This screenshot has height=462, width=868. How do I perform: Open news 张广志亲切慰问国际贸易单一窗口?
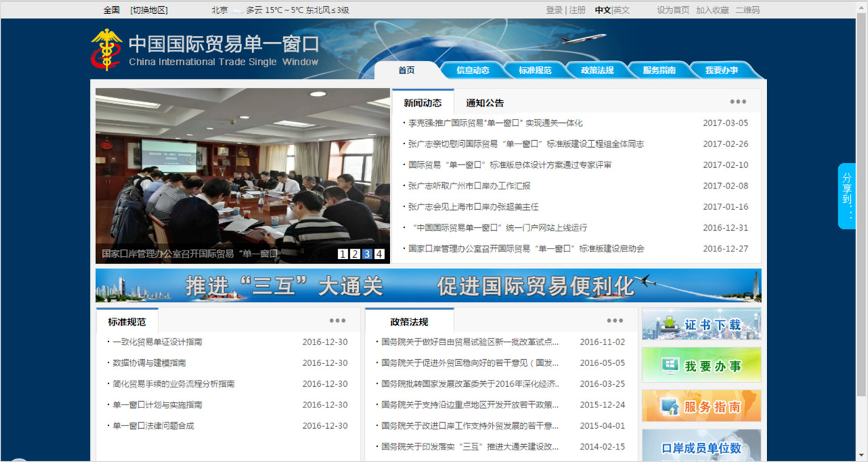coord(526,144)
